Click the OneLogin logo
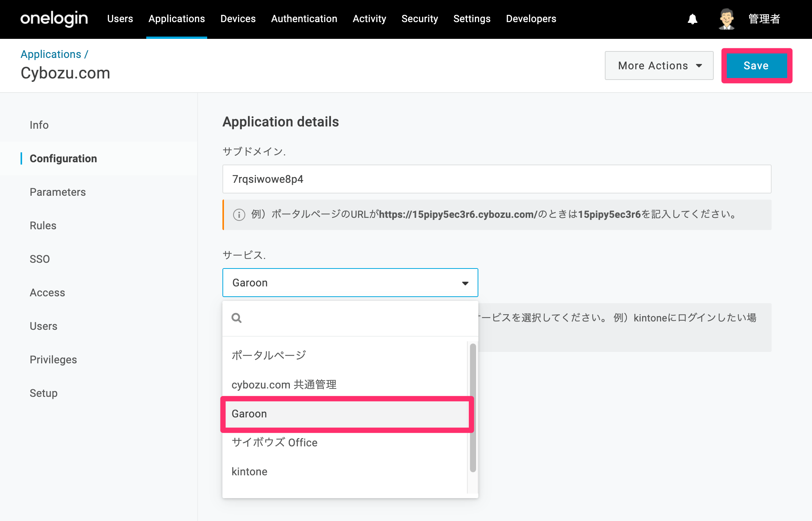Image resolution: width=812 pixels, height=521 pixels. click(54, 19)
